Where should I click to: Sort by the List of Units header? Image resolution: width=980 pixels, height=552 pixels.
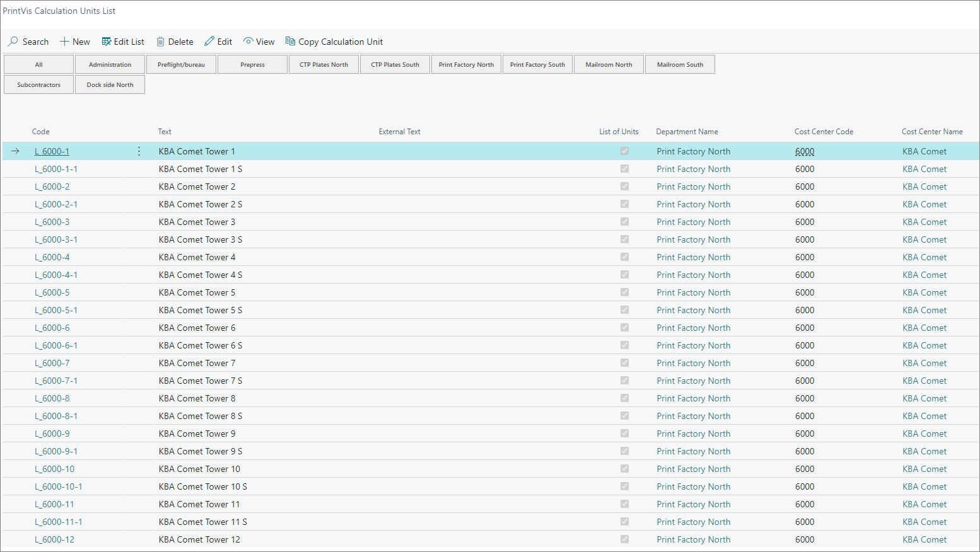619,132
